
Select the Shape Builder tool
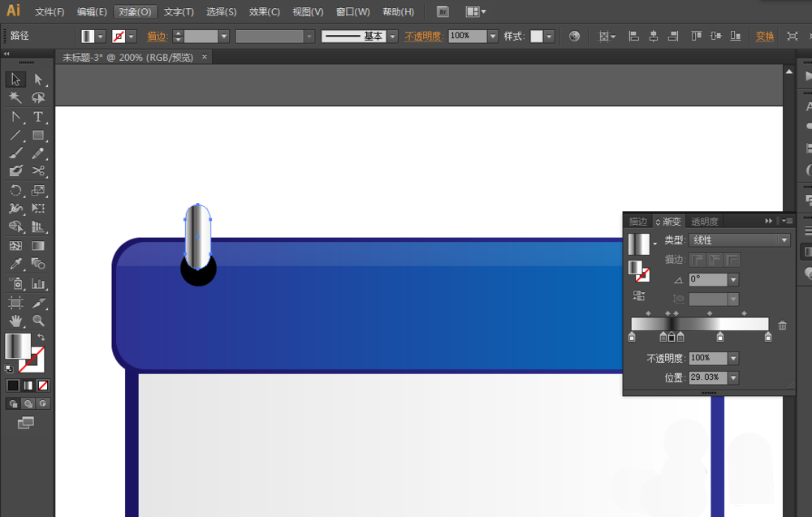point(15,226)
